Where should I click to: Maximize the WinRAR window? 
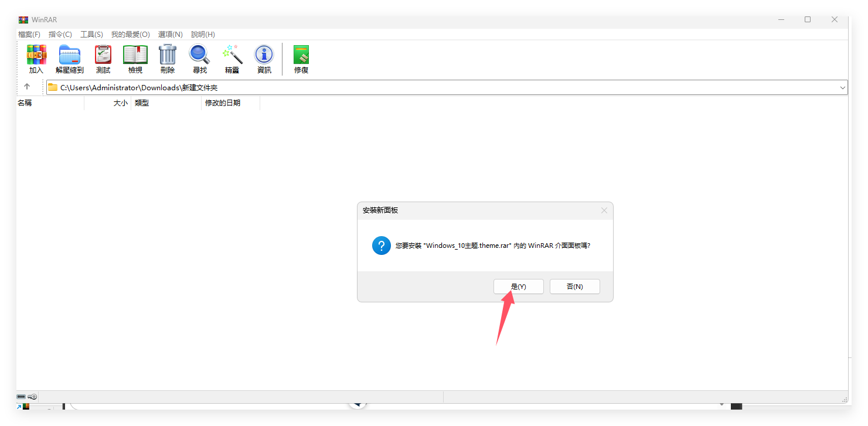point(808,19)
